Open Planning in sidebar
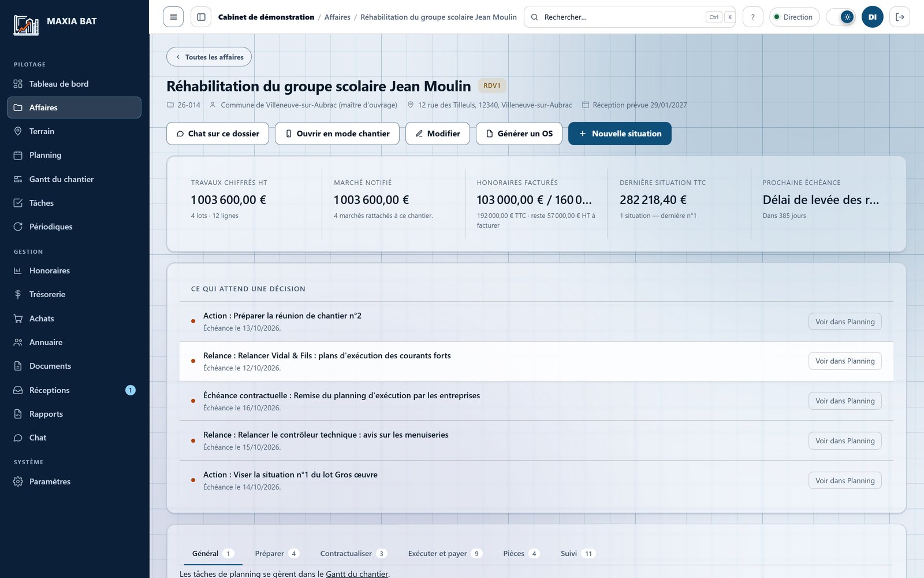This screenshot has width=924, height=578. 74,155
